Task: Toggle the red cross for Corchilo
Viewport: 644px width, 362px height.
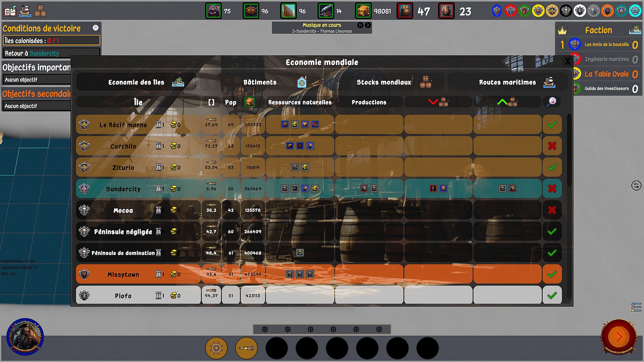Action: coord(552,146)
